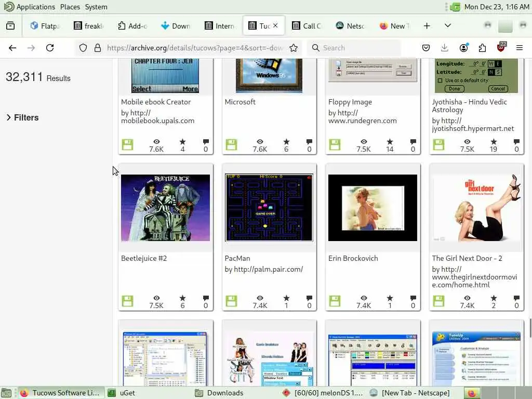Open the Sex and the City thumbnail
Screen dimensions: 532x399
[x=269, y=360]
